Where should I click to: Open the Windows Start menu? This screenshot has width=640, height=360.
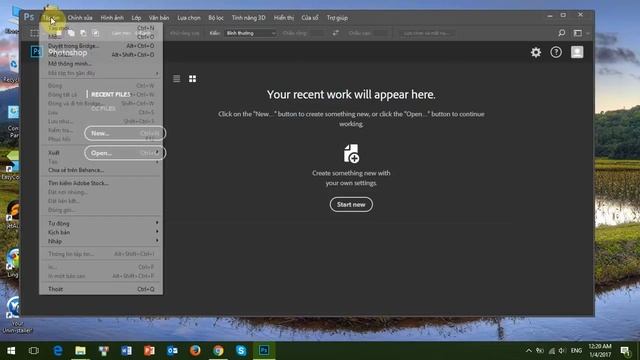(11, 351)
